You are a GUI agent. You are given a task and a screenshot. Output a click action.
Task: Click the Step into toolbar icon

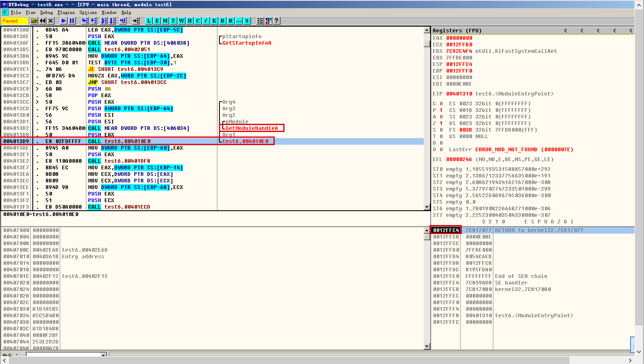click(85, 21)
